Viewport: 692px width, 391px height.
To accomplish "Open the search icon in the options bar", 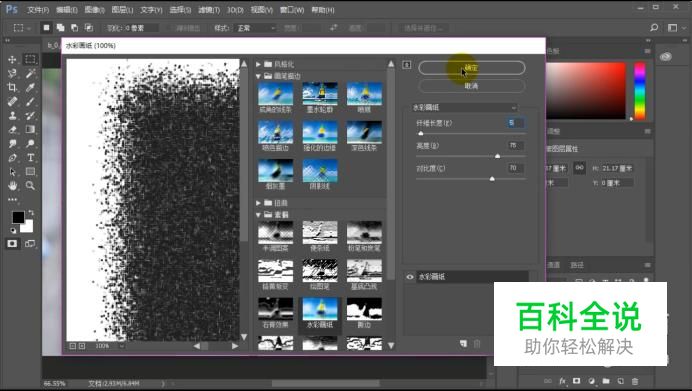I will tap(654, 27).
